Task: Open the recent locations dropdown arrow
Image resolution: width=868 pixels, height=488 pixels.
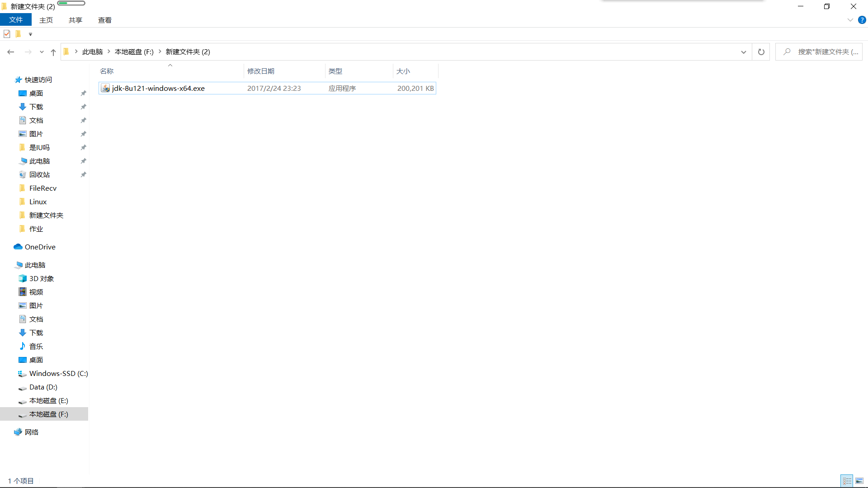Action: (x=42, y=52)
